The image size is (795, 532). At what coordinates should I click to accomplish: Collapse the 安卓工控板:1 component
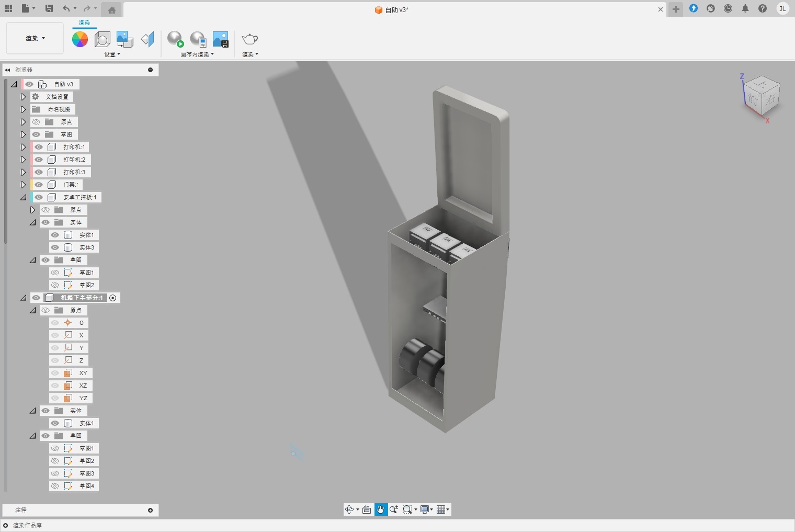pos(23,197)
